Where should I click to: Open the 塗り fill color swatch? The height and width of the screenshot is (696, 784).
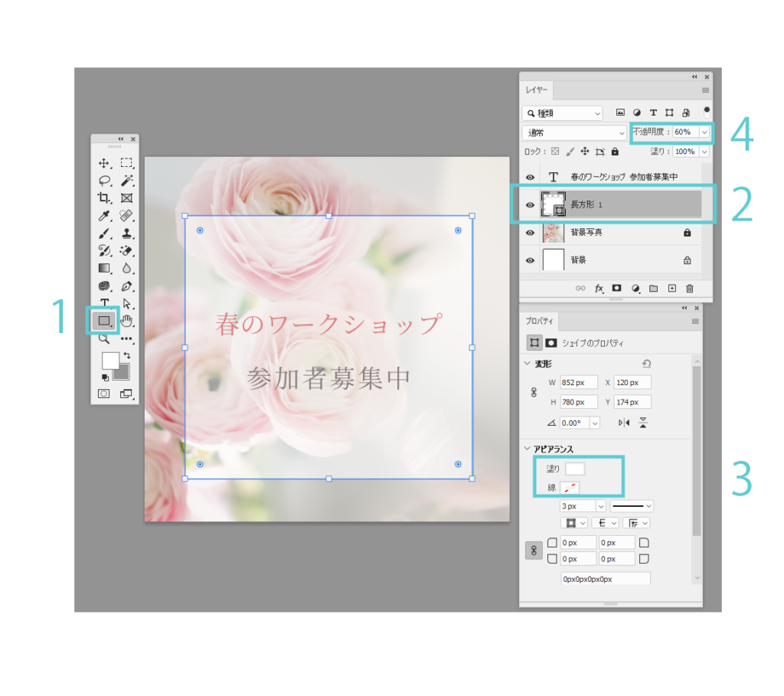point(574,469)
